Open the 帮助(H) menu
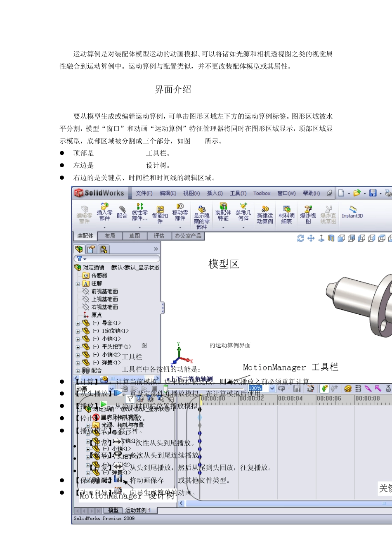The height and width of the screenshot is (555, 392). pyautogui.click(x=311, y=193)
